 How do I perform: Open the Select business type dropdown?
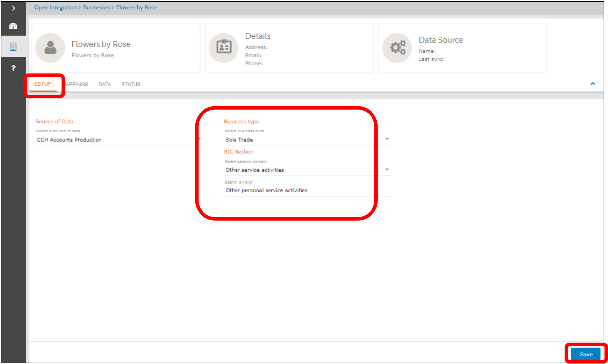coord(307,140)
